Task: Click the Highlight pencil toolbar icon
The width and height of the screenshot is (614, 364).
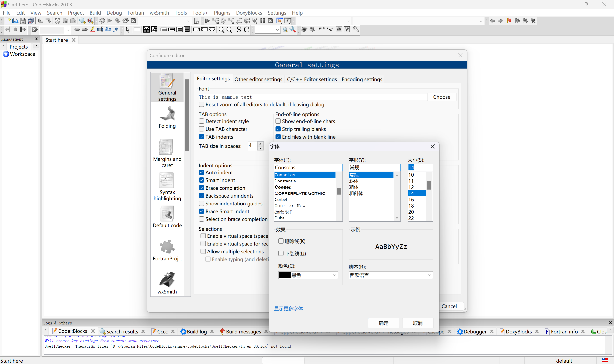Action: [x=93, y=30]
